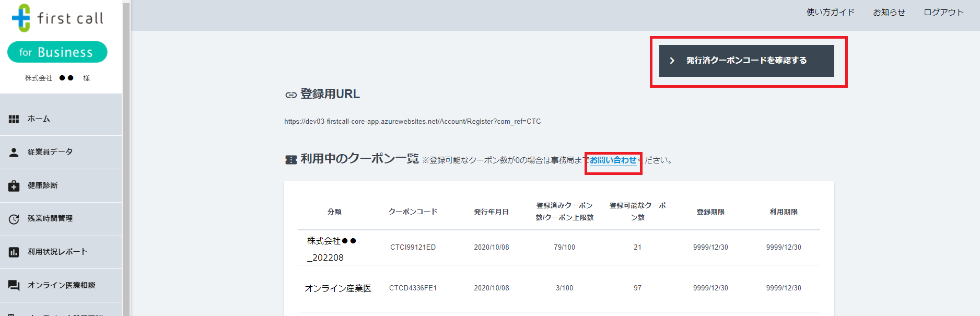The image size is (980, 316).
Task: Click the お問い合わせ link
Action: 613,160
